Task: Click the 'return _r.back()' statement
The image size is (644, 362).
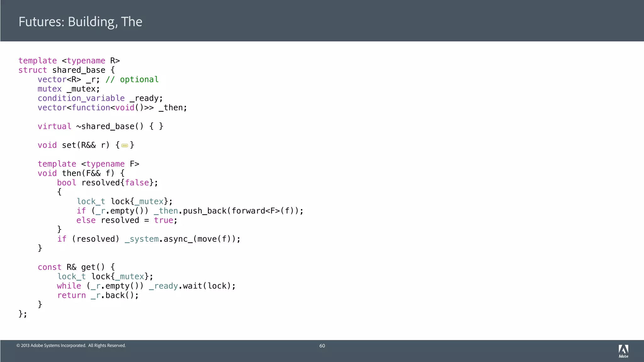Action: (x=97, y=295)
